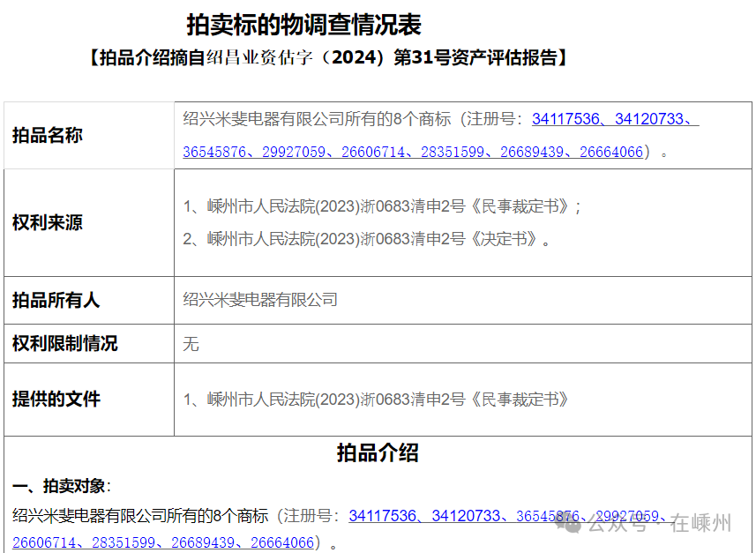756x553 pixels.
Task: Click text 绍兴米斐电器有限公司所有的8个商标 in 拍品名称 row
Action: pyautogui.click(x=317, y=118)
